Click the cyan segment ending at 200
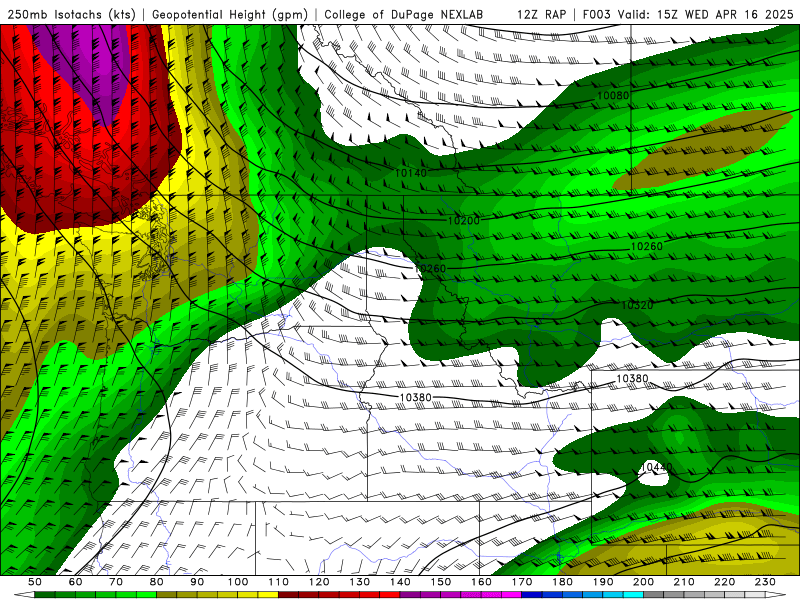 coord(633,594)
